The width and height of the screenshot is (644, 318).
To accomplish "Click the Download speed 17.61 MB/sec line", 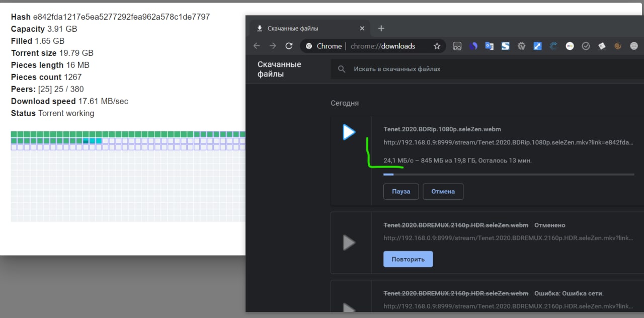I will pos(69,102).
